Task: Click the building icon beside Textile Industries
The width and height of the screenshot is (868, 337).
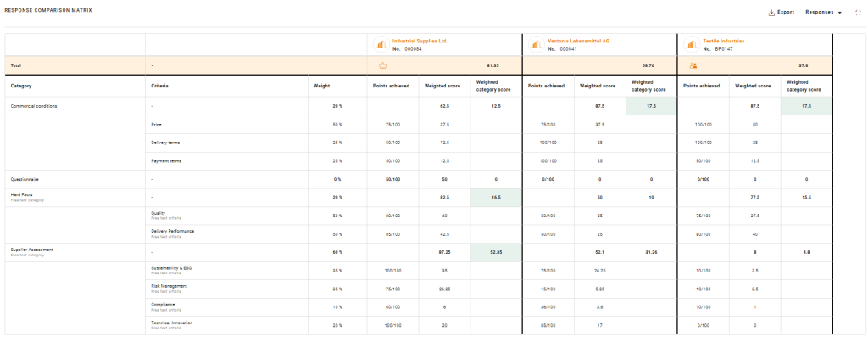Action: pos(691,44)
